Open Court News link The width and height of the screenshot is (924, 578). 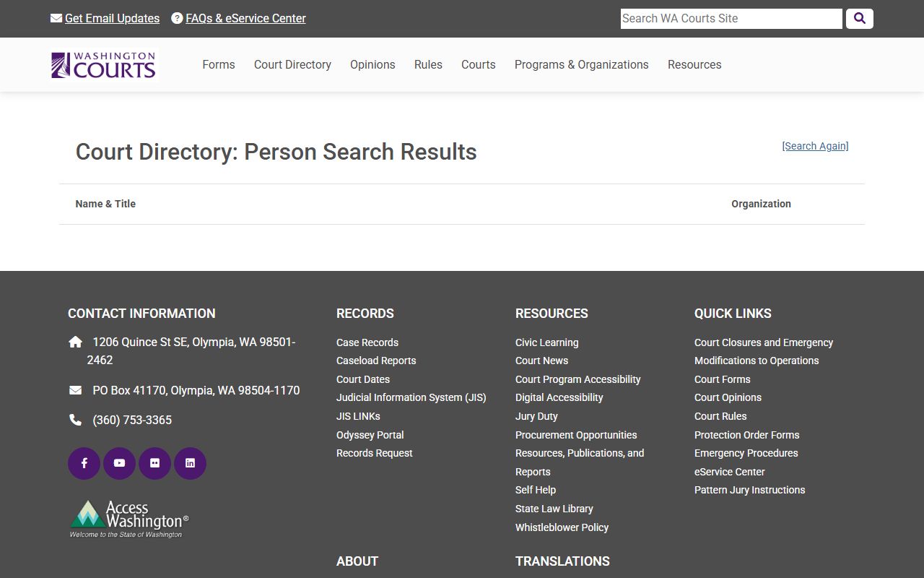pos(541,361)
